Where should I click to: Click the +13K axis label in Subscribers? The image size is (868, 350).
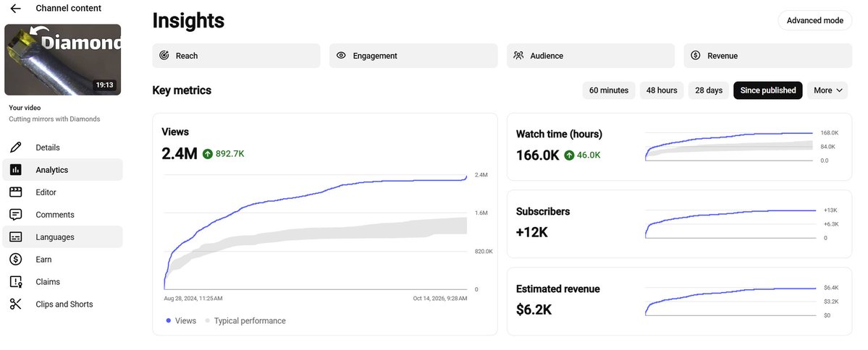pyautogui.click(x=830, y=210)
